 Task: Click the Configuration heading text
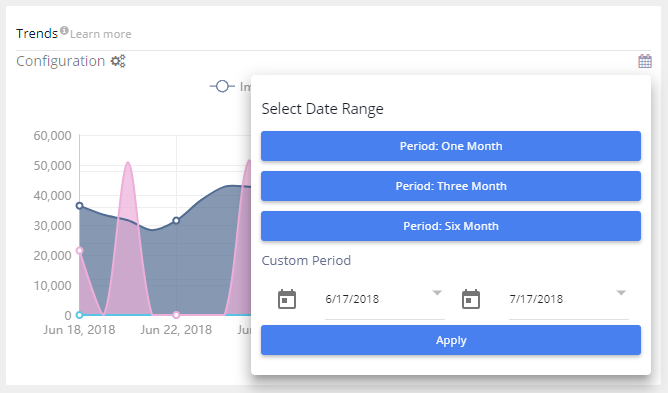click(60, 61)
